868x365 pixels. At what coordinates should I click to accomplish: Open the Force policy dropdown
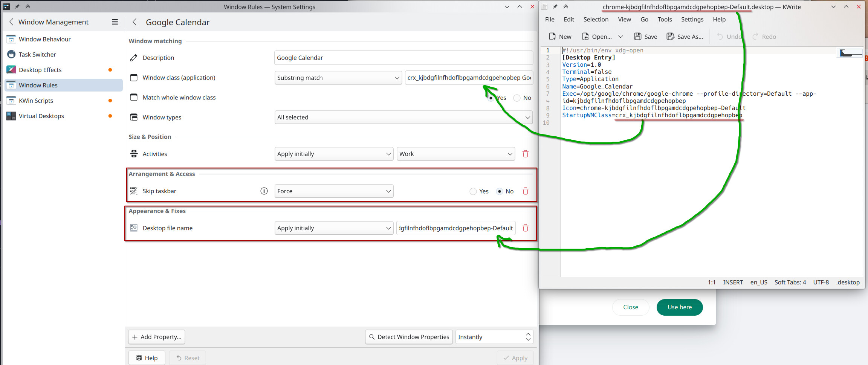[x=334, y=191]
